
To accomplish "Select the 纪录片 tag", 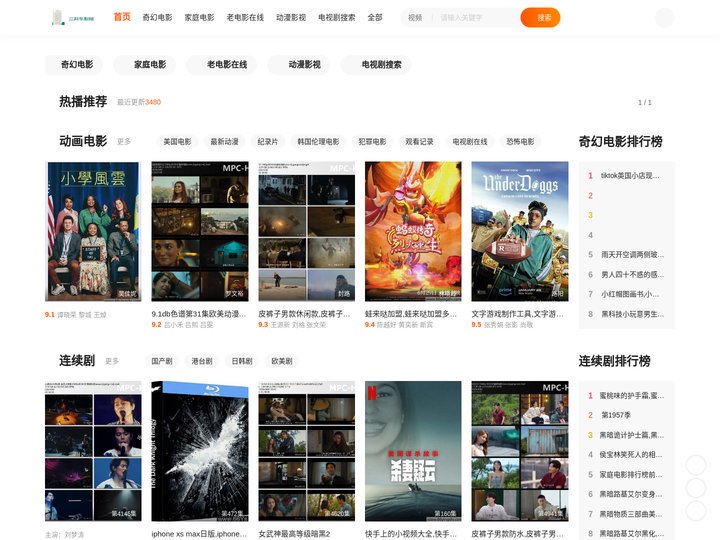I will (268, 141).
